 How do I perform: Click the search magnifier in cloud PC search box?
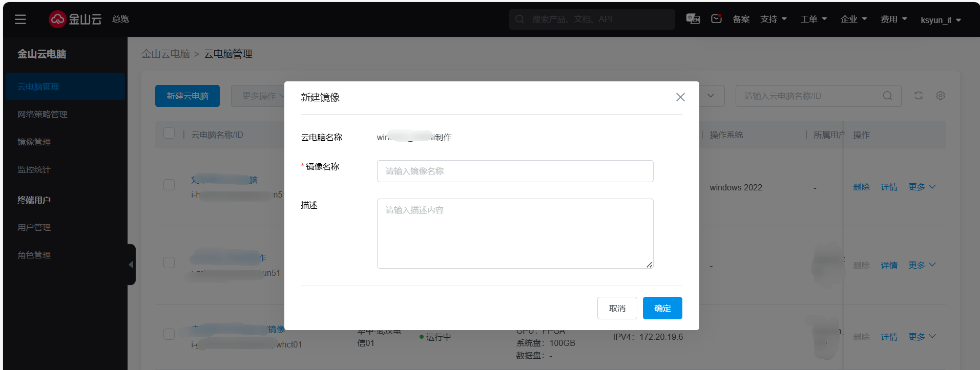887,96
